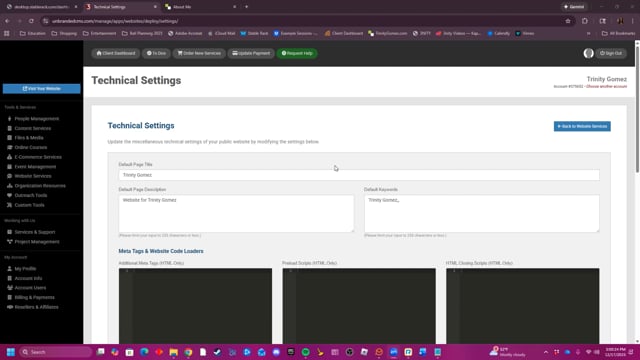Screen dimensions: 640x360
Task: Click the To Dos button
Action: tap(156, 53)
